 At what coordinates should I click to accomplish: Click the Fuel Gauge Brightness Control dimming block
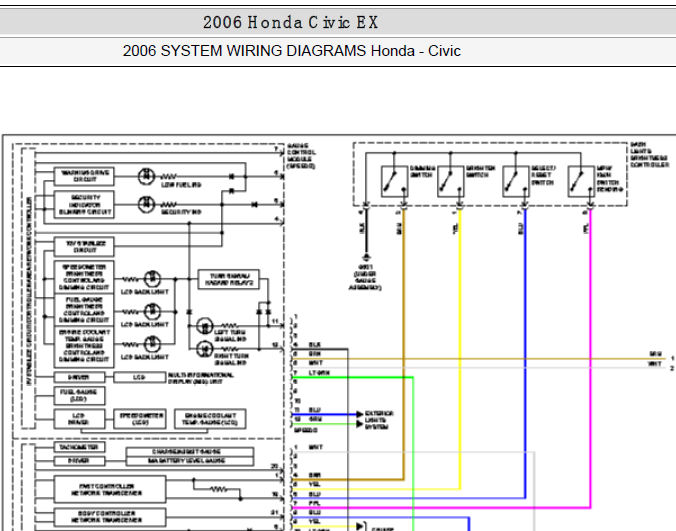coord(84,310)
